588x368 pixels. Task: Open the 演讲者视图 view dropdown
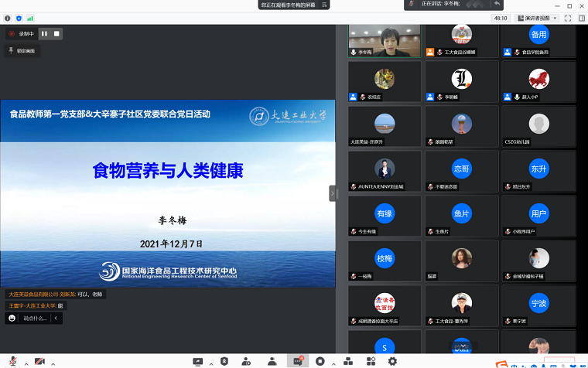click(x=535, y=18)
